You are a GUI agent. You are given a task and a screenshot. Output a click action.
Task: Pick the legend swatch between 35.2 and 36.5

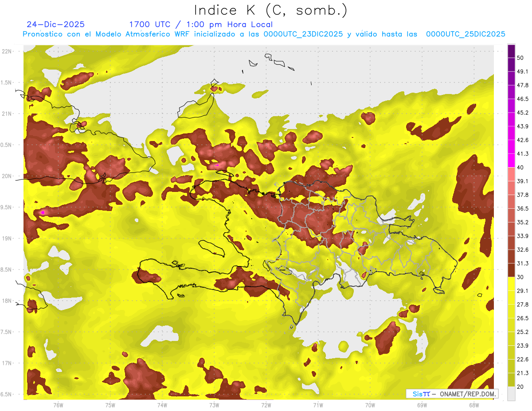[511, 215]
